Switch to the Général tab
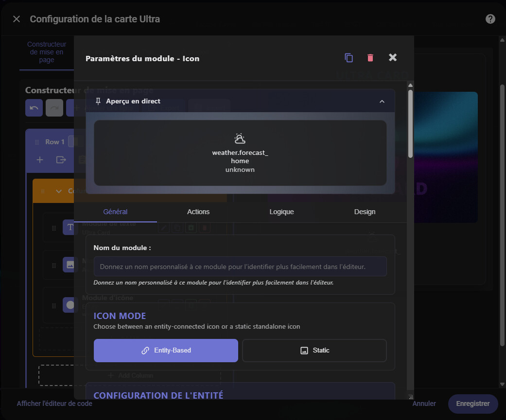The height and width of the screenshot is (420, 506). point(115,212)
